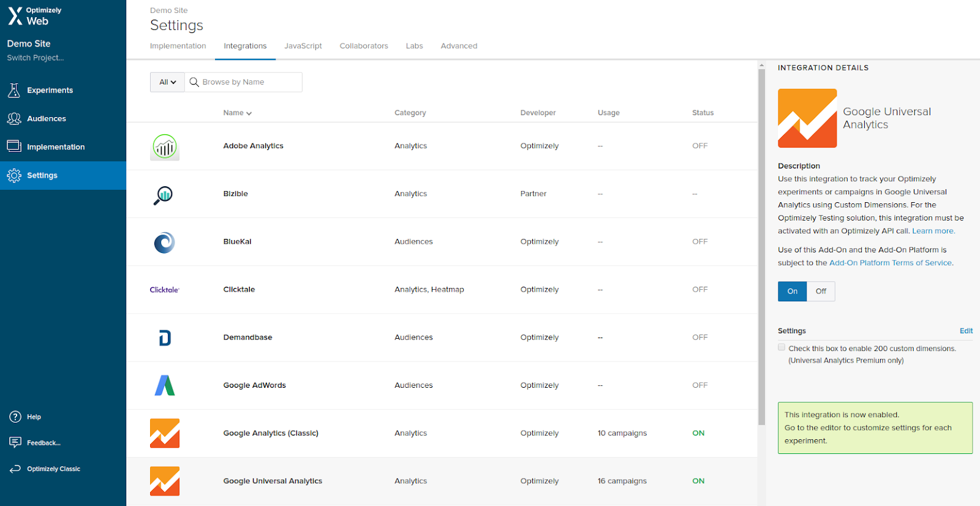Switch to JavaScript tab
The width and height of the screenshot is (980, 506).
click(303, 46)
